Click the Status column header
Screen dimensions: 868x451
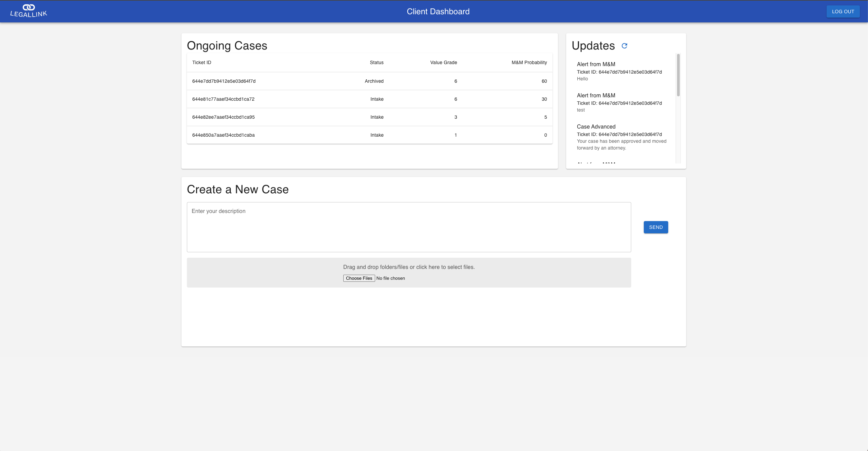tap(377, 62)
